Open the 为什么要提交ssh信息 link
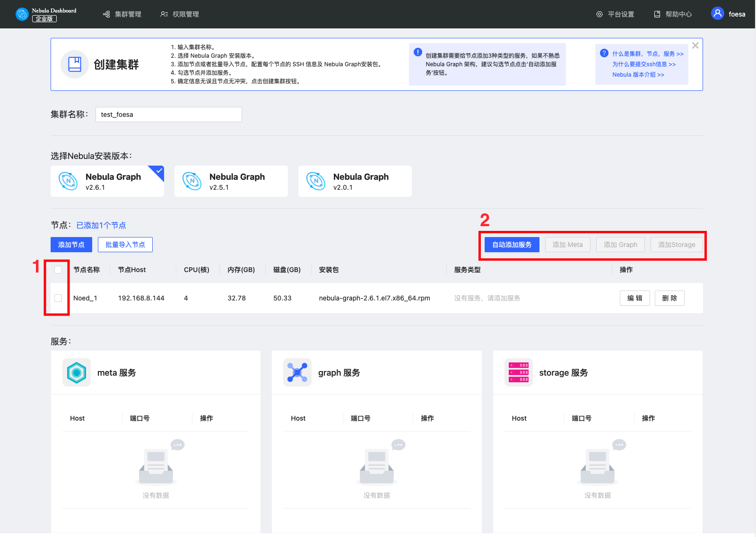 (643, 64)
